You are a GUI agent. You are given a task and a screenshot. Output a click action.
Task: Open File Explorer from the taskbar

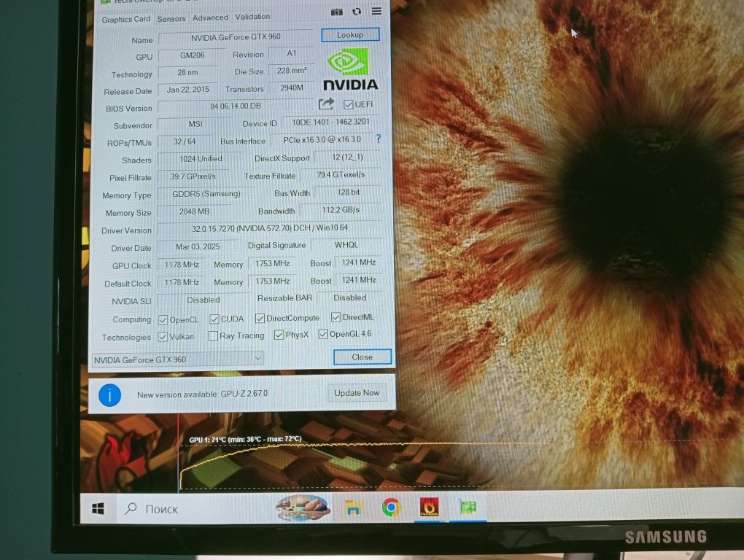[353, 508]
